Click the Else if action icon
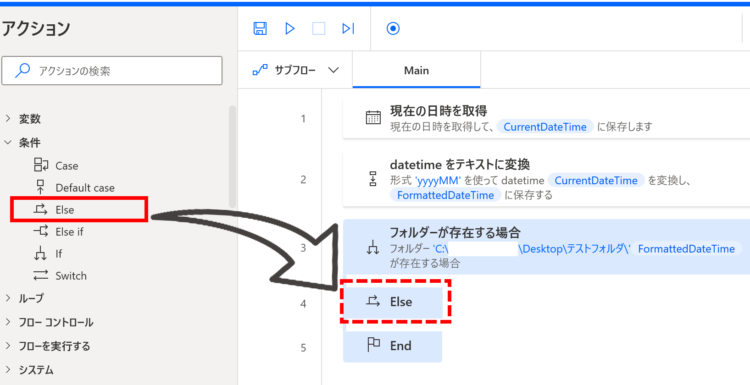Screen dimensions: 750x385 [x=41, y=231]
